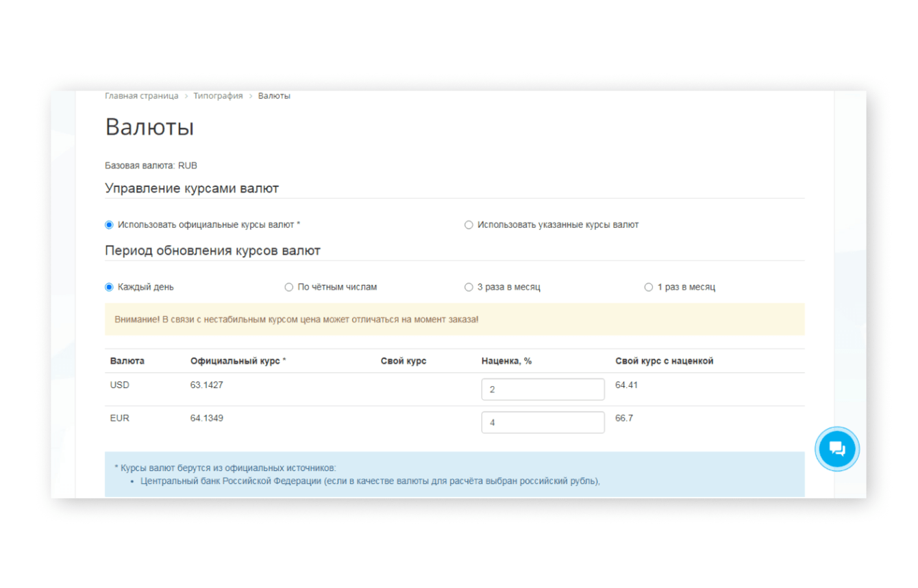Choose "По чётным числам" update period

289,287
